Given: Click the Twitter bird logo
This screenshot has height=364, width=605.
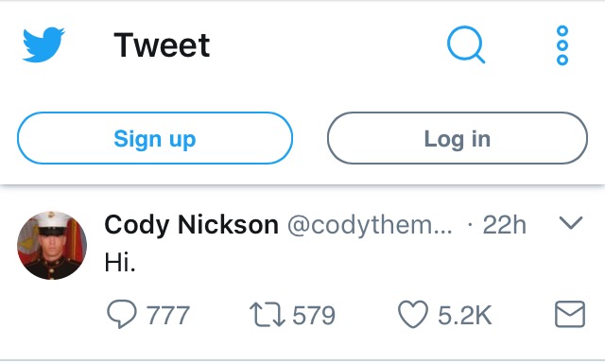Looking at the screenshot, I should 43,44.
